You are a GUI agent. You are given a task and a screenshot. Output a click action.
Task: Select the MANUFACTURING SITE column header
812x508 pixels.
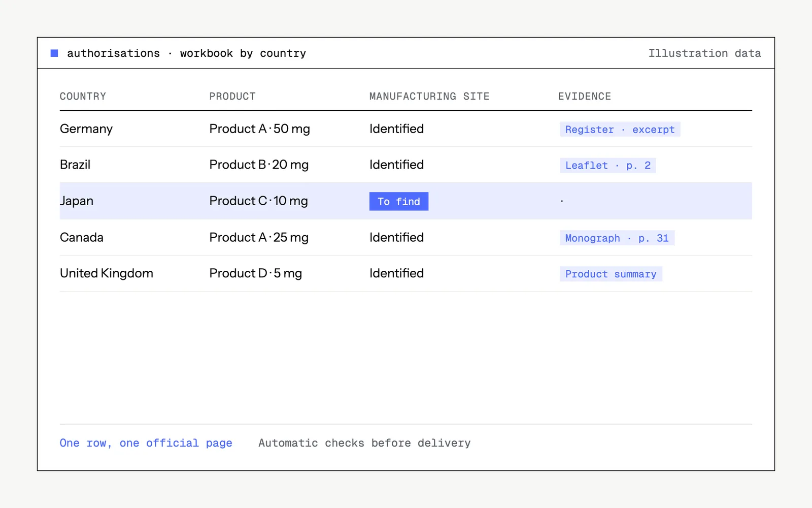point(429,97)
